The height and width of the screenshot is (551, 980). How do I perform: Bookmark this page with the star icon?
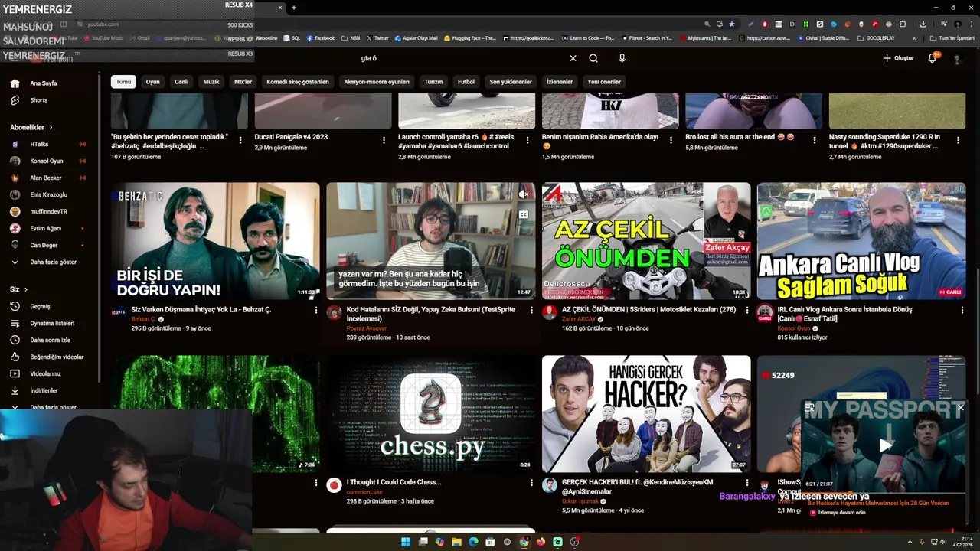click(732, 24)
